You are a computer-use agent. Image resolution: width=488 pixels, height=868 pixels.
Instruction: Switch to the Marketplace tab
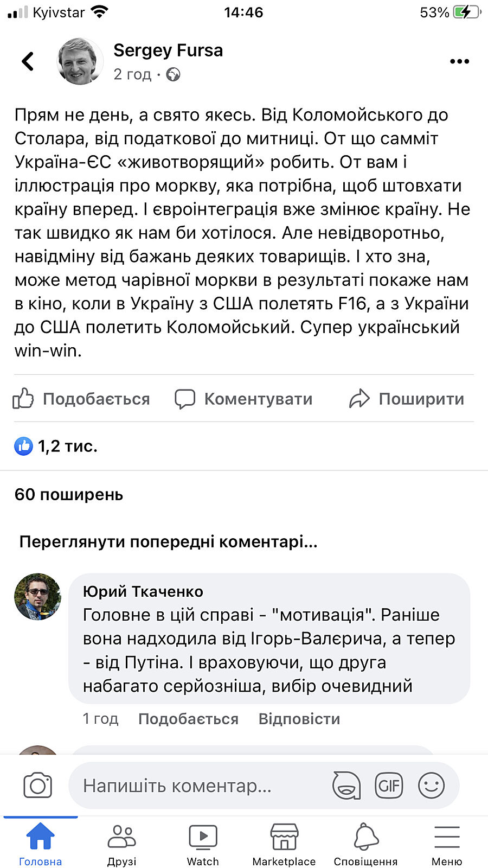pos(284,844)
